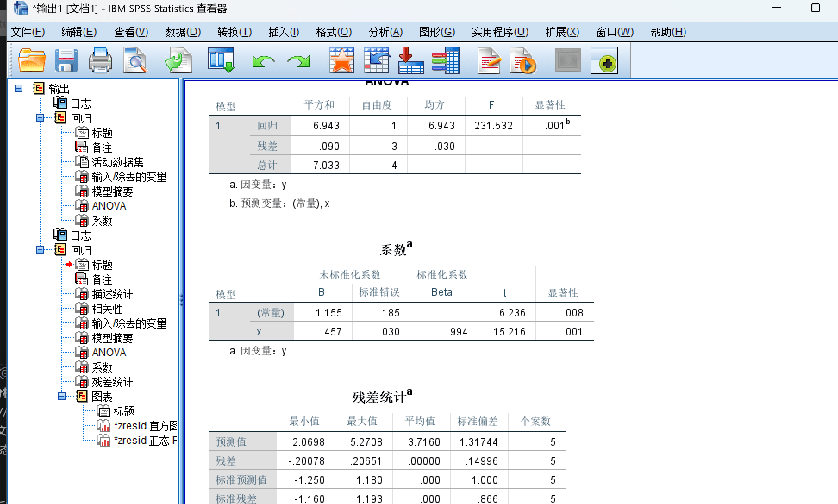838x504 pixels.
Task: Collapse the first 回归 outline node
Action: 40,118
